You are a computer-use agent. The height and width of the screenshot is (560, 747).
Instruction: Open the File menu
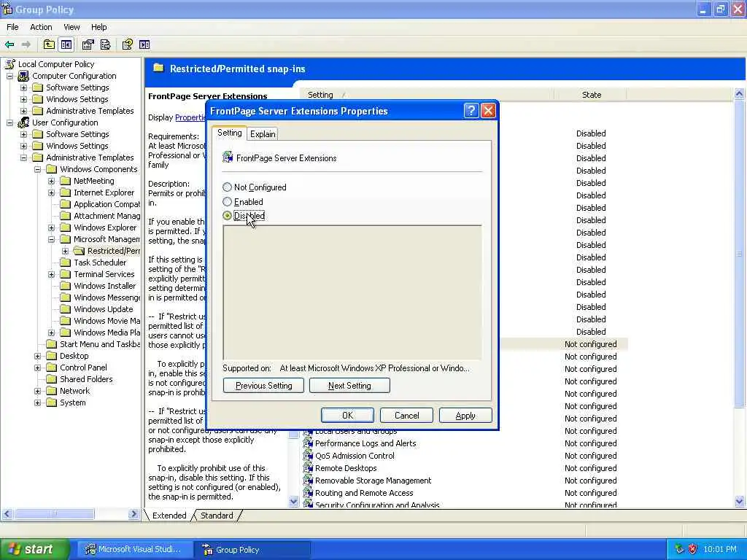12,27
